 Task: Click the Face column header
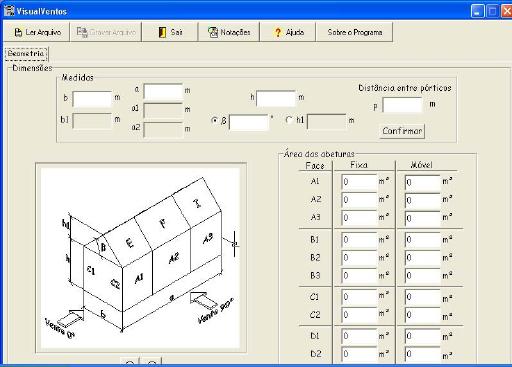tap(315, 166)
